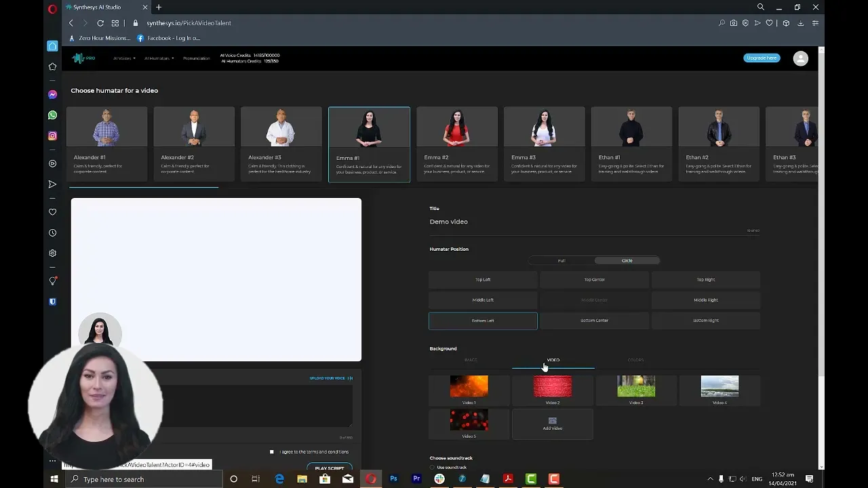Open Zero Hour Missions bookmark

click(100, 38)
